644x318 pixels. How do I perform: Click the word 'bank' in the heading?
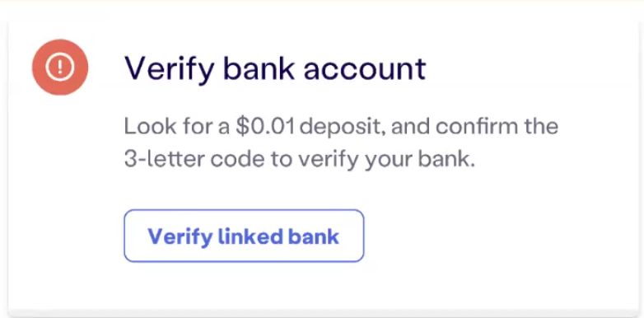coord(259,69)
